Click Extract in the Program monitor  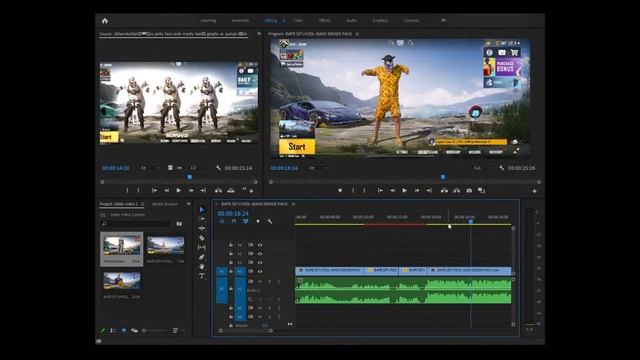[456, 190]
